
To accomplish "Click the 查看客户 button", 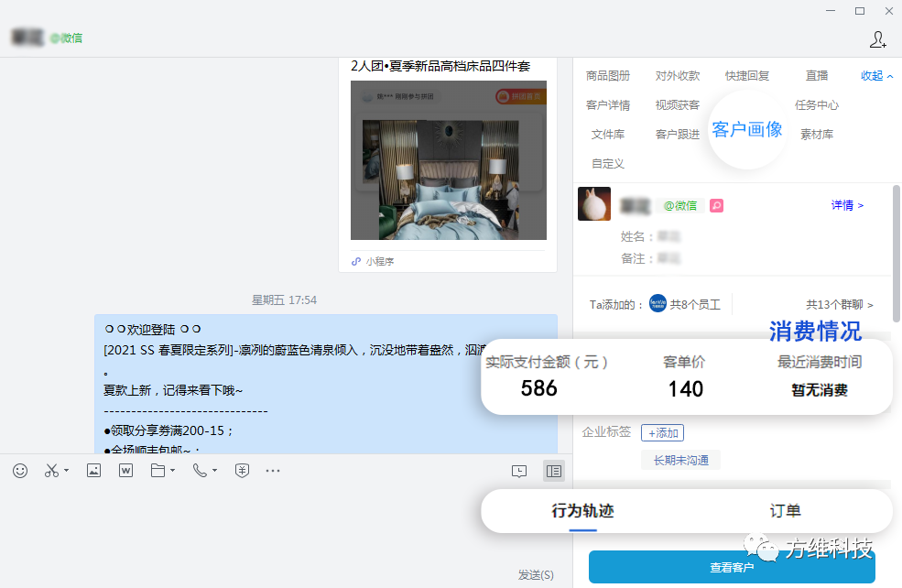I will point(732,568).
